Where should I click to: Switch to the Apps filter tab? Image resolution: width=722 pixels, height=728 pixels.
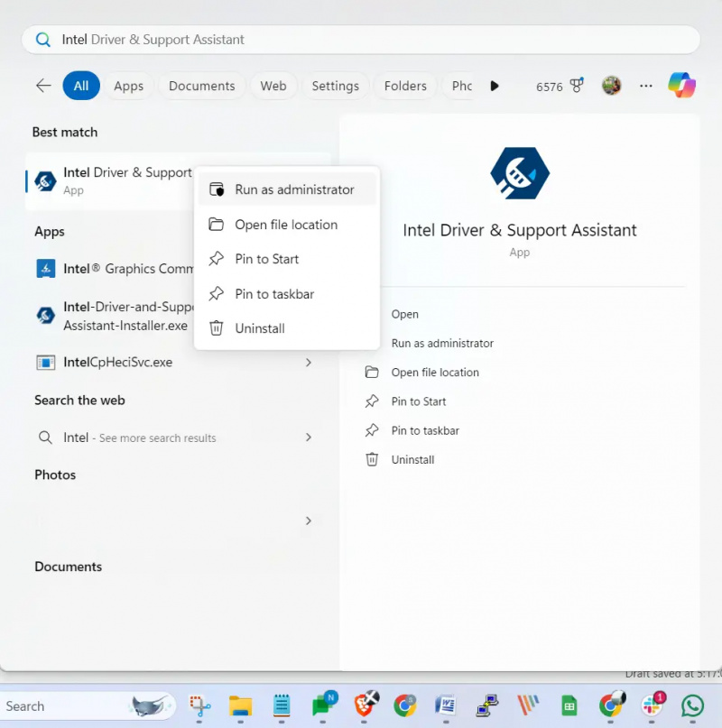pyautogui.click(x=129, y=86)
